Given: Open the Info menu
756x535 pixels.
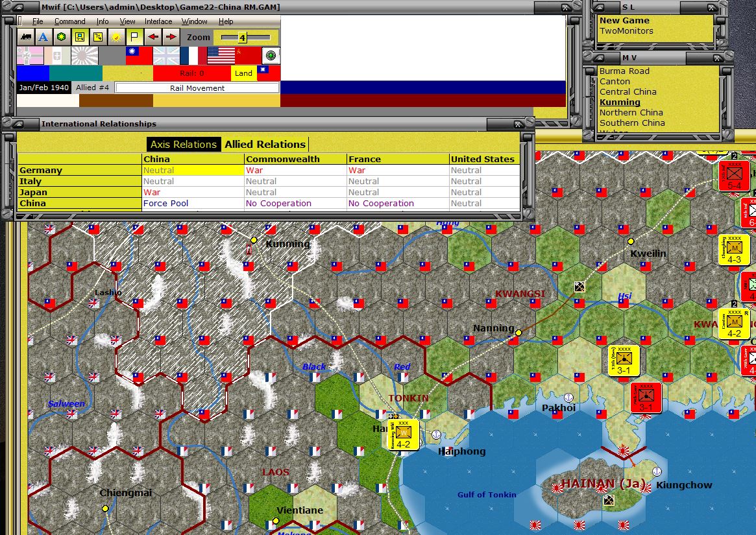Looking at the screenshot, I should 103,21.
